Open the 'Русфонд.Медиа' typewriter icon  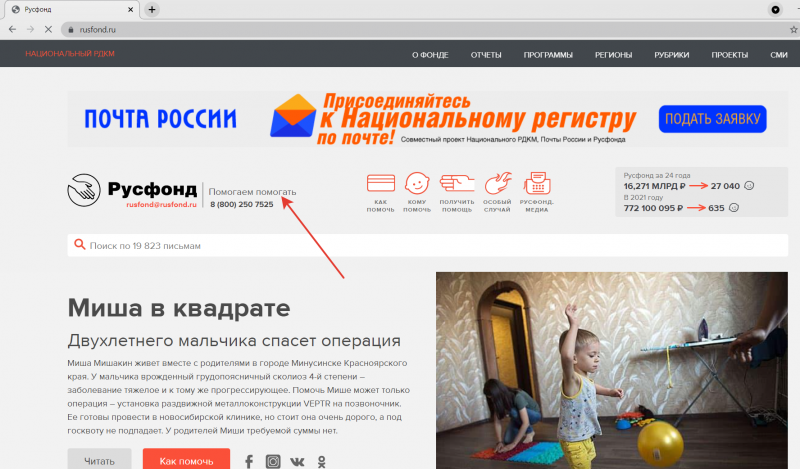(537, 183)
